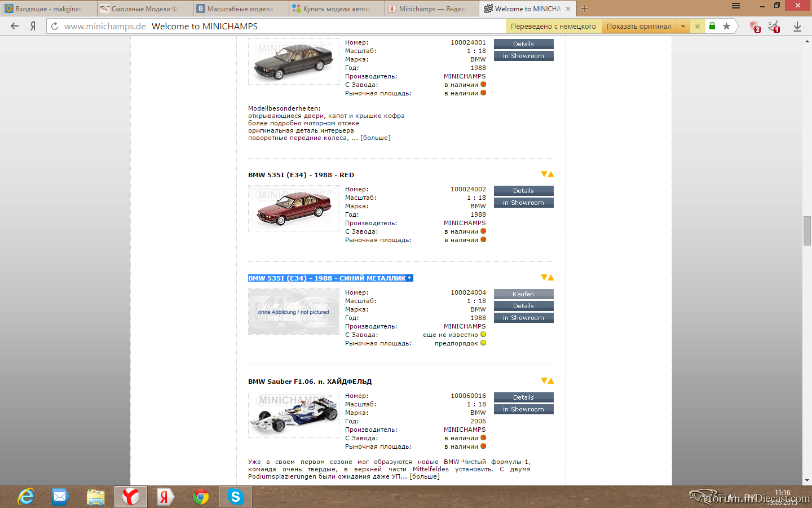Expand translation options dropdown arrow
Viewport: 812px width, 508px height.
[x=683, y=27]
